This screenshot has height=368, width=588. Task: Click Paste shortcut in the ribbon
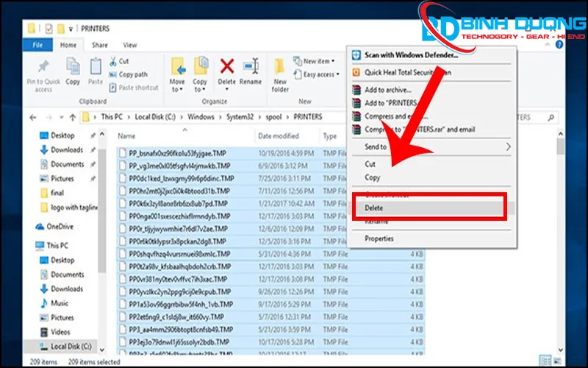pos(134,88)
